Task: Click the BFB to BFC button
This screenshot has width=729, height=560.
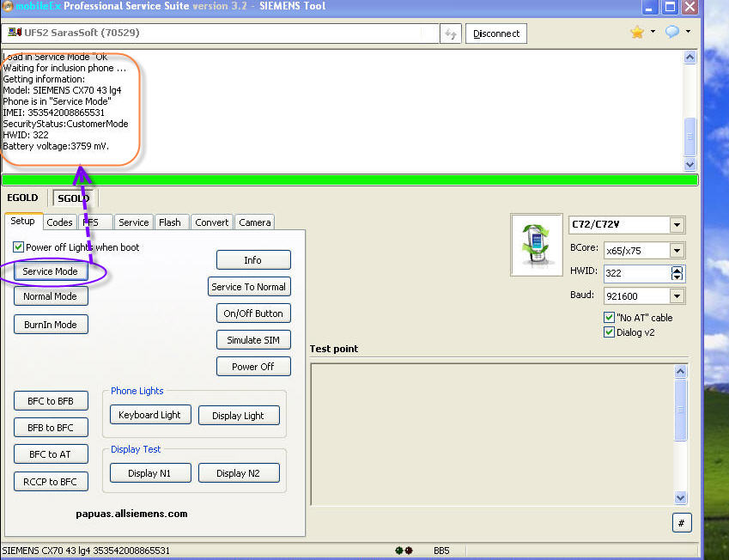Action: 51,428
